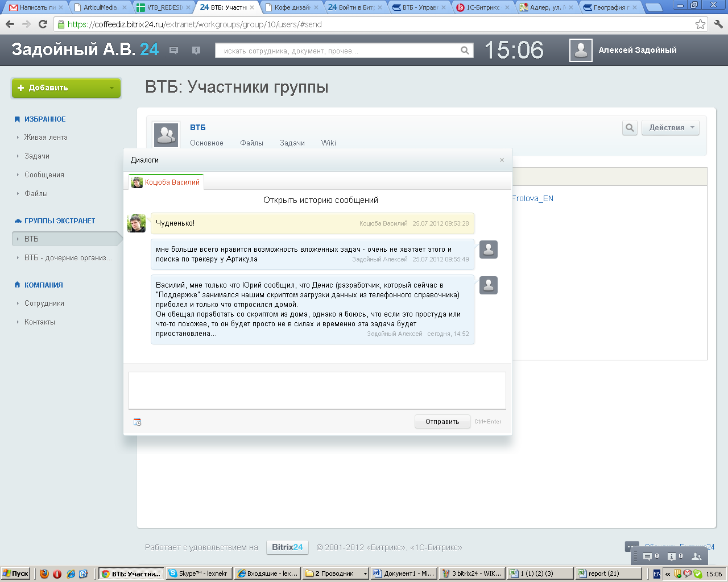Viewport: 728px width, 582px height.
Task: Open Контакты under КОМПАНИЯ
Action: point(40,322)
